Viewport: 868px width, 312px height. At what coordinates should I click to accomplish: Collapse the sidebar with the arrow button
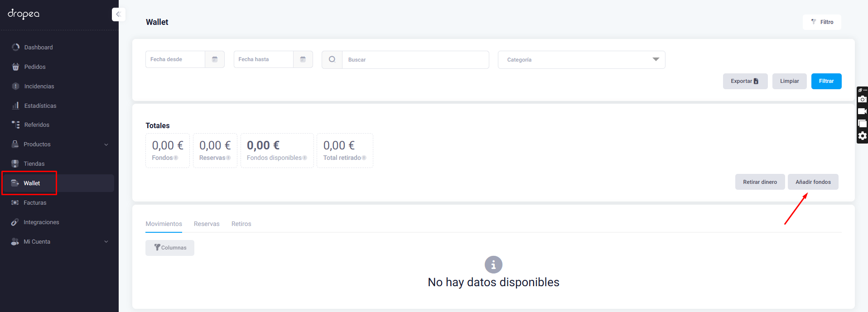pyautogui.click(x=118, y=14)
